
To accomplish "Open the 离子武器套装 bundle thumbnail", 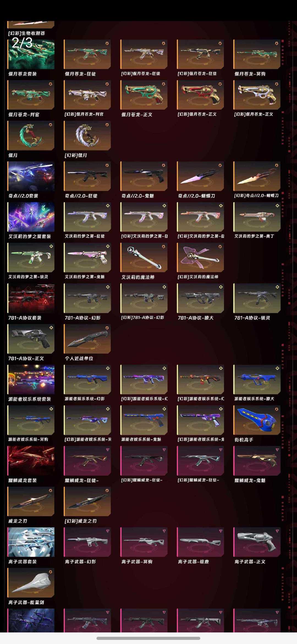I will (x=31, y=542).
